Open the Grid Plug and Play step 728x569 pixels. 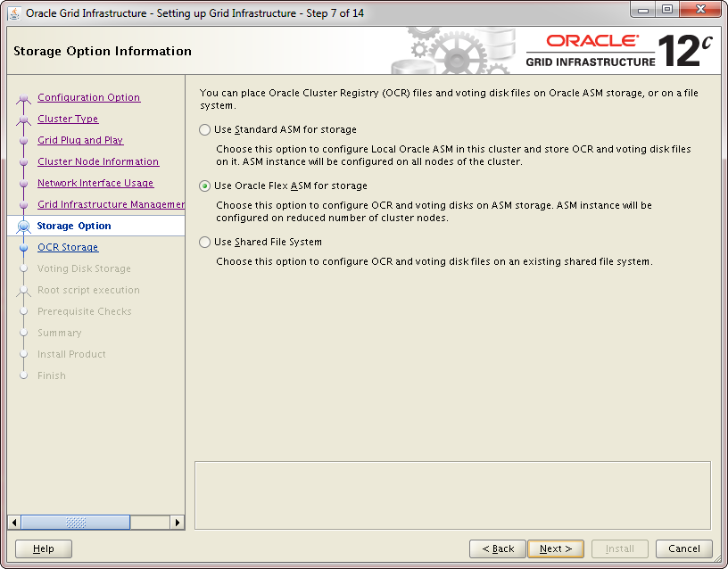pos(80,141)
